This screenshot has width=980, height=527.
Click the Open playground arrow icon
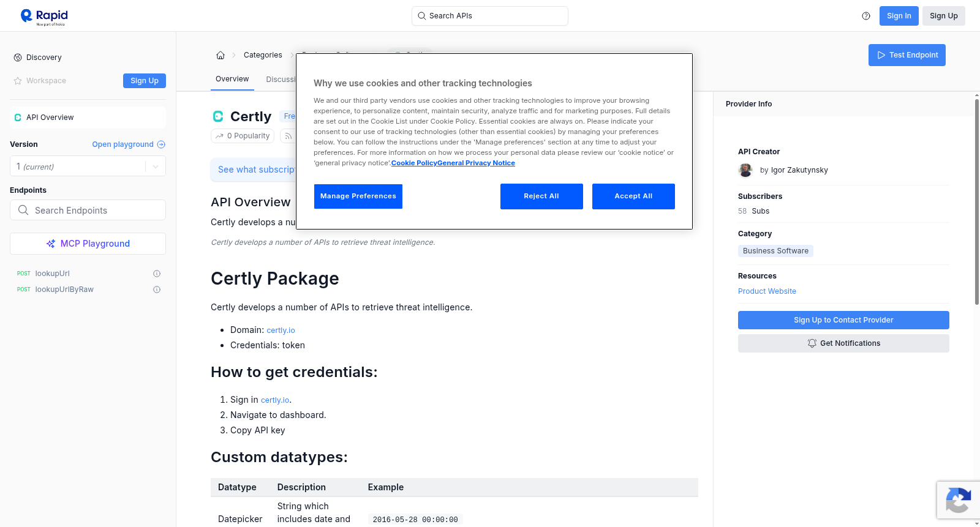161,144
